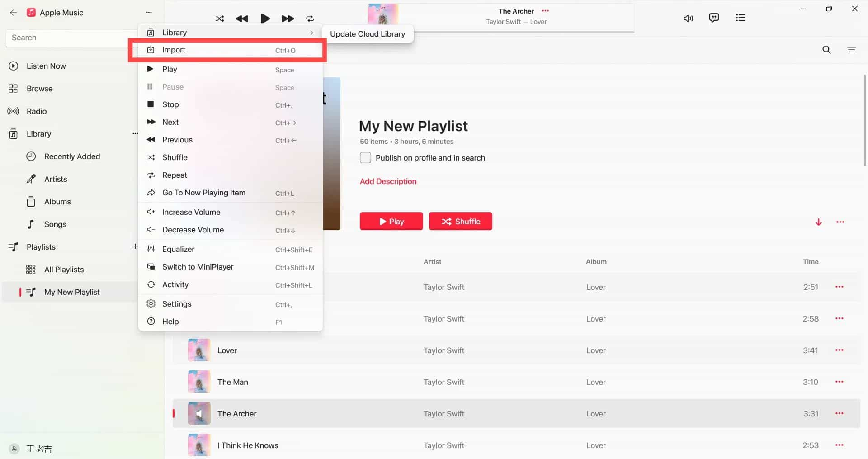Click the Add Description link
Image resolution: width=868 pixels, height=459 pixels.
click(388, 181)
